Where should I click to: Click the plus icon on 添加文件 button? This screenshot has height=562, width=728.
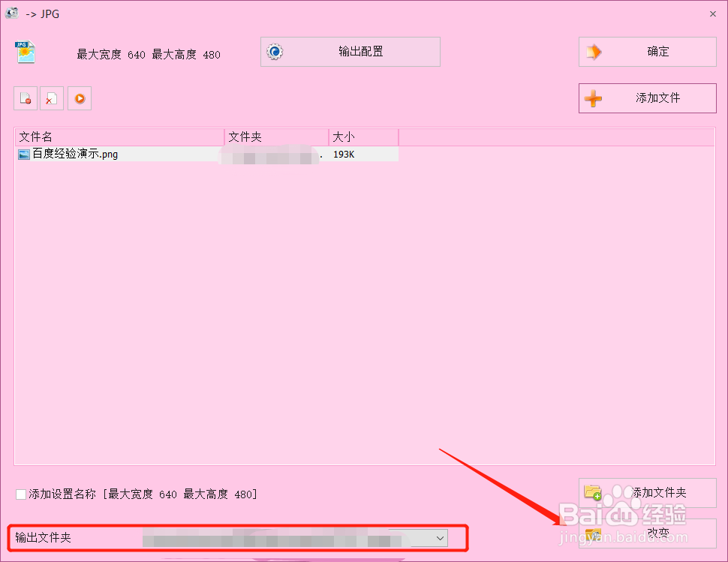point(593,98)
